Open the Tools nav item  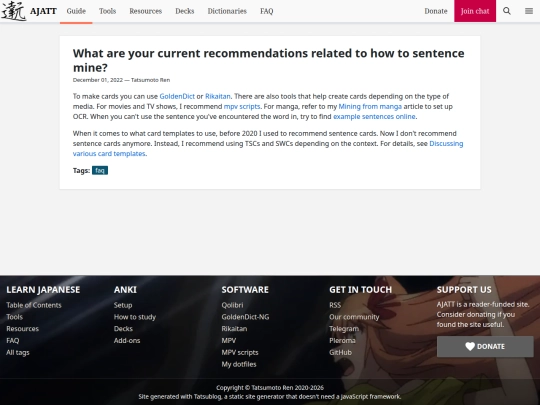click(x=107, y=11)
